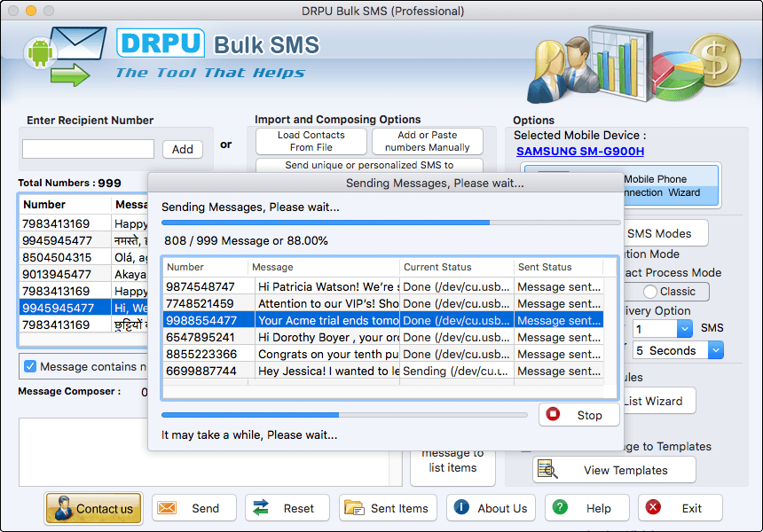Click Number header in main contact list

click(65, 204)
